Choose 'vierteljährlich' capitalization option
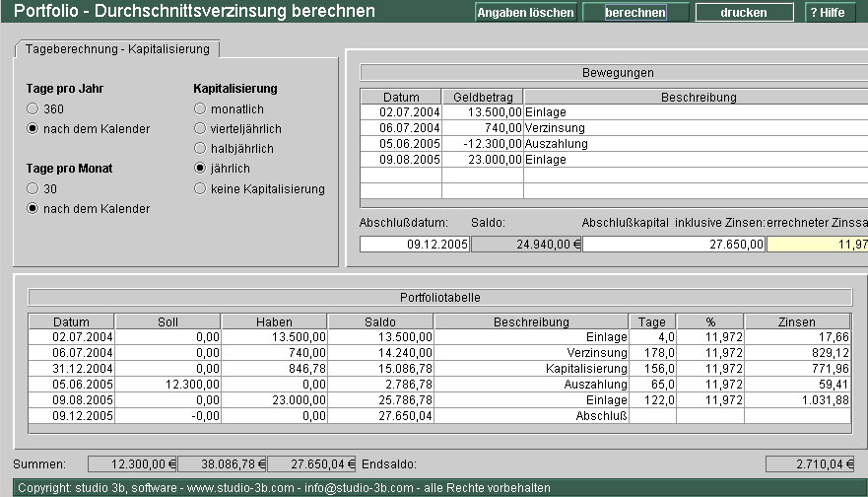This screenshot has height=497, width=868. (200, 129)
